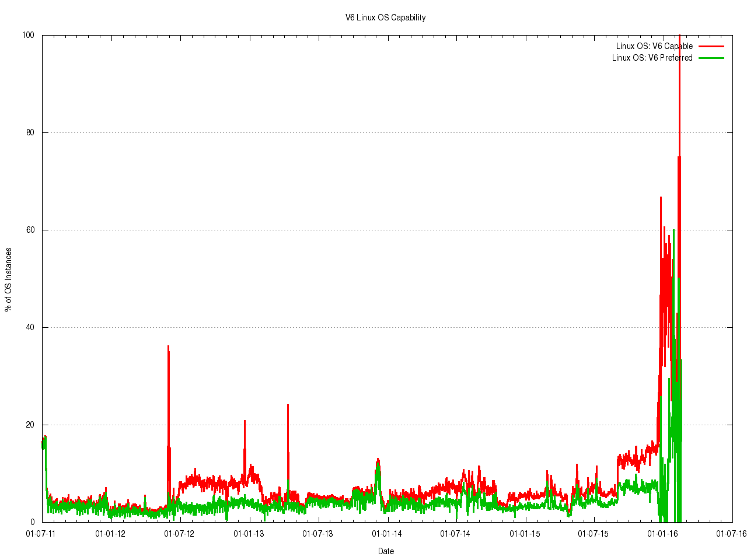Select the 01-01-16 date tick label
The image size is (747, 560).
click(x=662, y=533)
